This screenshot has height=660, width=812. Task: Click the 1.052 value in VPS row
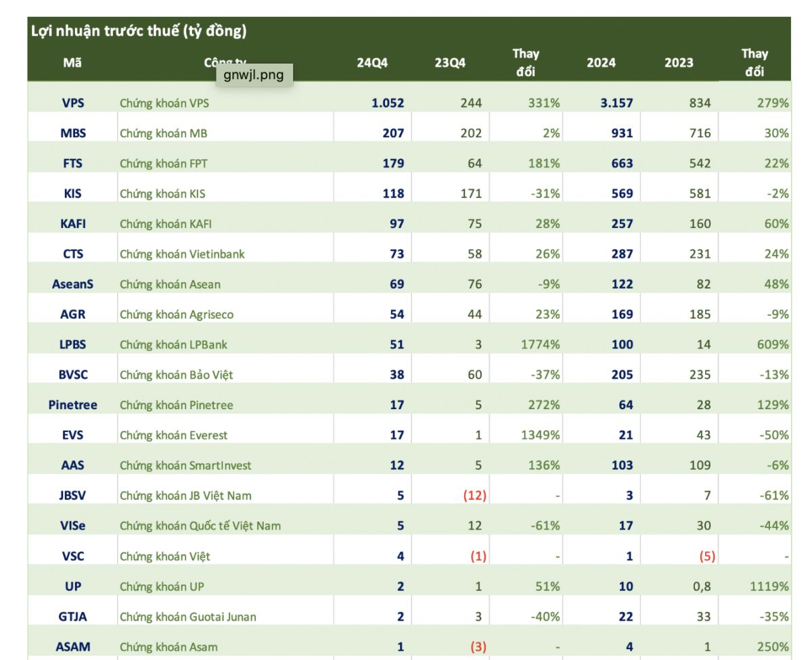[388, 103]
